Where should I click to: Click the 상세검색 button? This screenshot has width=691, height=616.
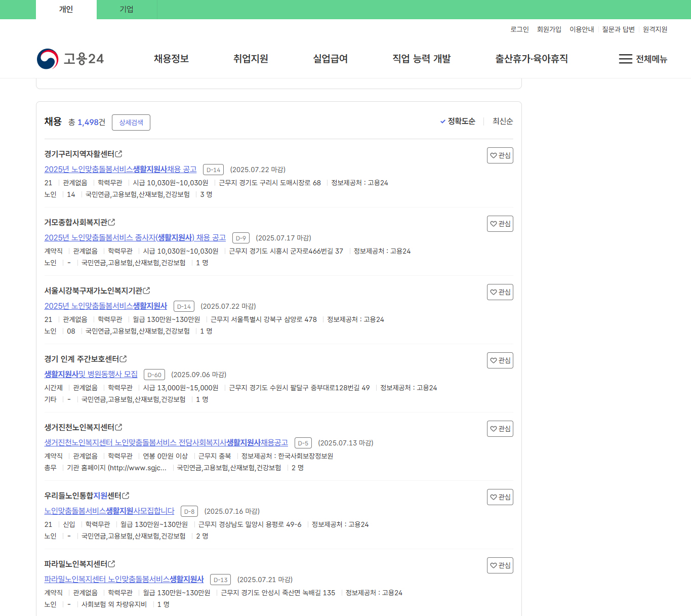pos(131,122)
